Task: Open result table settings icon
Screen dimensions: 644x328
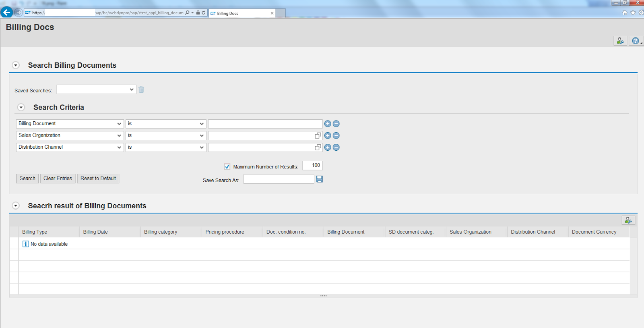Action: [x=628, y=220]
